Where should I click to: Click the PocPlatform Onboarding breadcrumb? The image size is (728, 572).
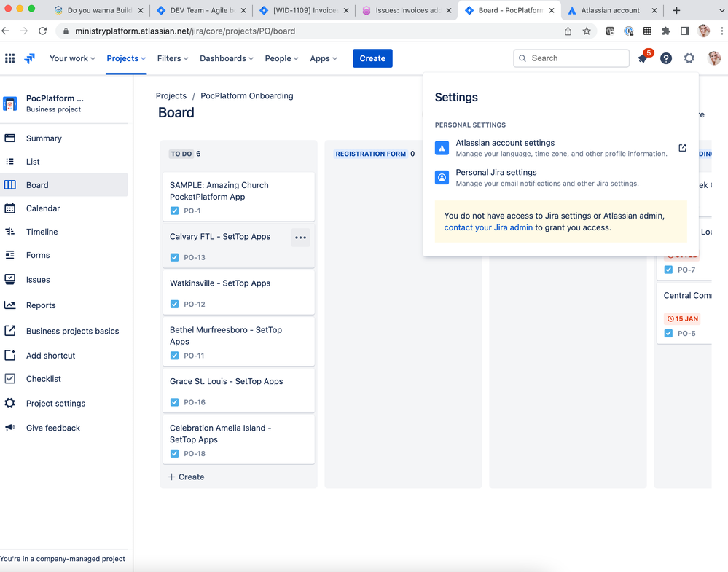click(x=247, y=95)
